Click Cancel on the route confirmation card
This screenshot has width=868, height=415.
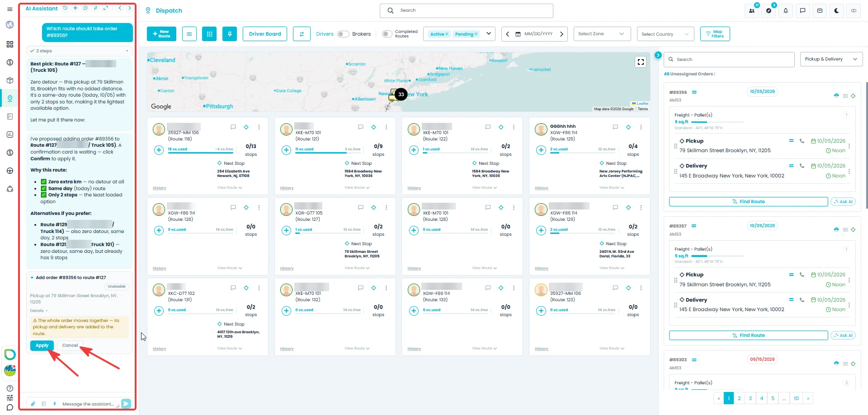pos(70,345)
